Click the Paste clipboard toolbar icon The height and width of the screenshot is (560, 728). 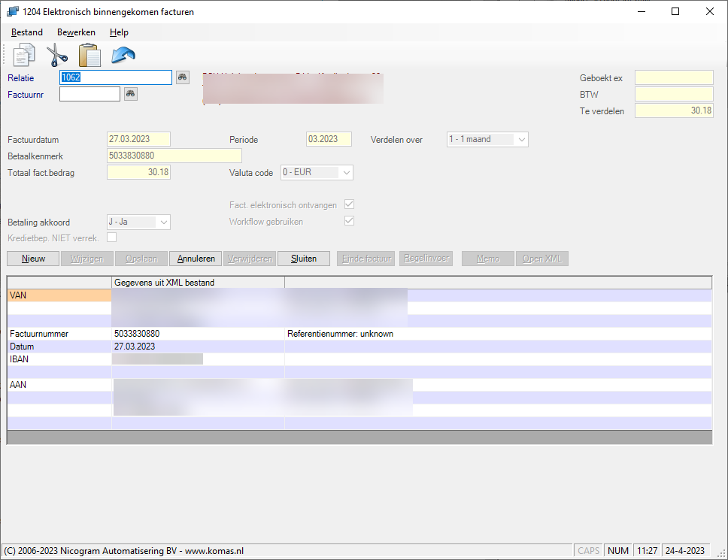point(89,55)
